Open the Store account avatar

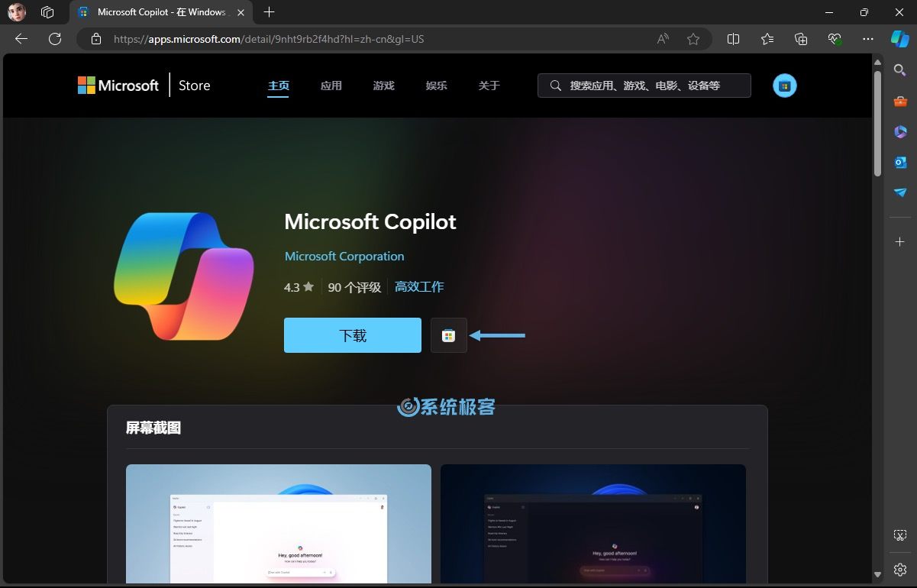pyautogui.click(x=785, y=86)
